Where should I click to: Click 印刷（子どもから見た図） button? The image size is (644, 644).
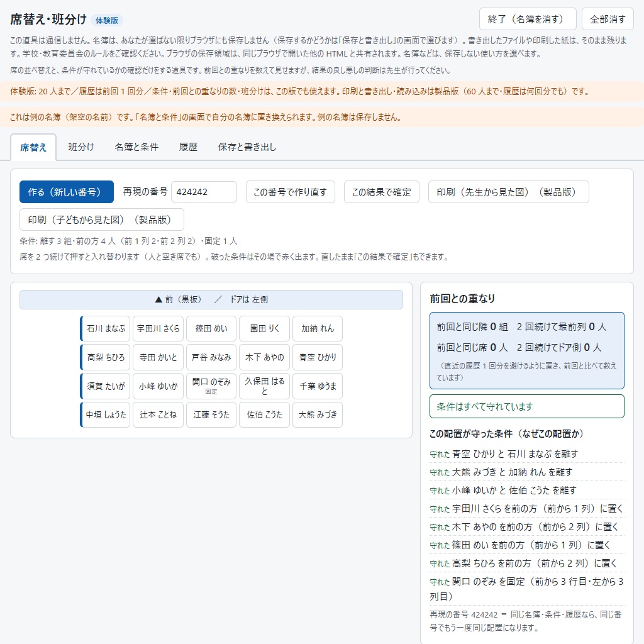[x=102, y=219]
